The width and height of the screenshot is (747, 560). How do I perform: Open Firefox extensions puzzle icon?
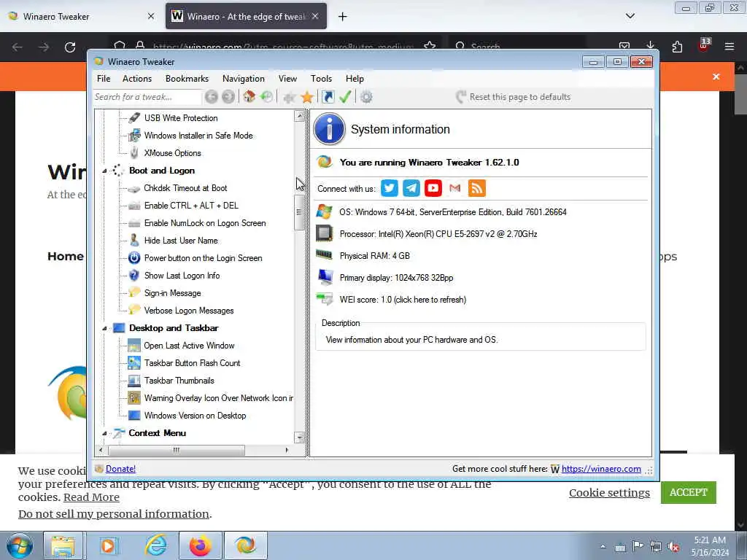click(677, 47)
